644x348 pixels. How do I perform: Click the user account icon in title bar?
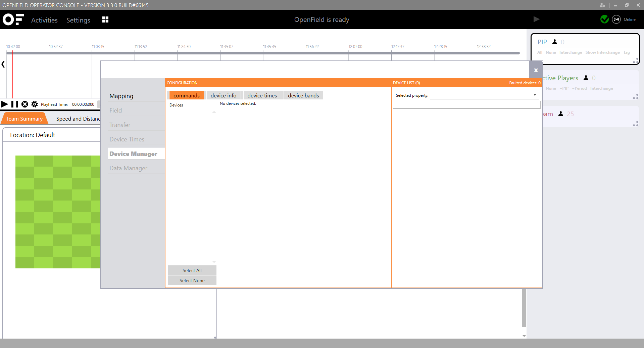coord(602,5)
